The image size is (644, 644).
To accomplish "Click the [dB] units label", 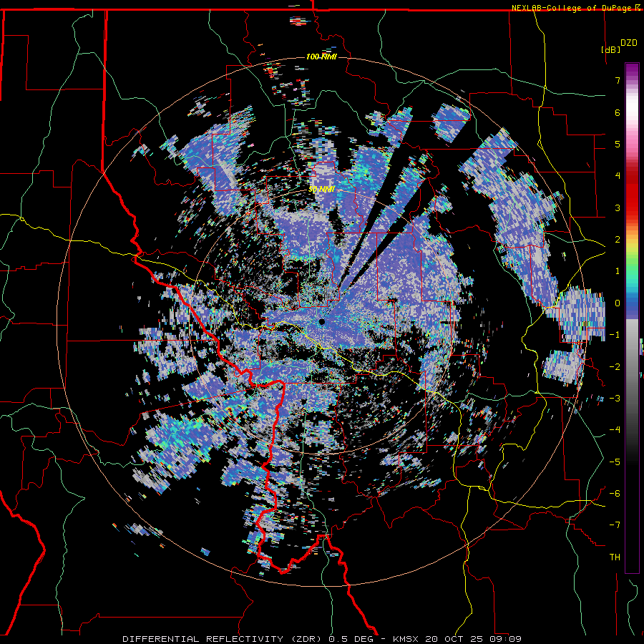I will (x=610, y=49).
